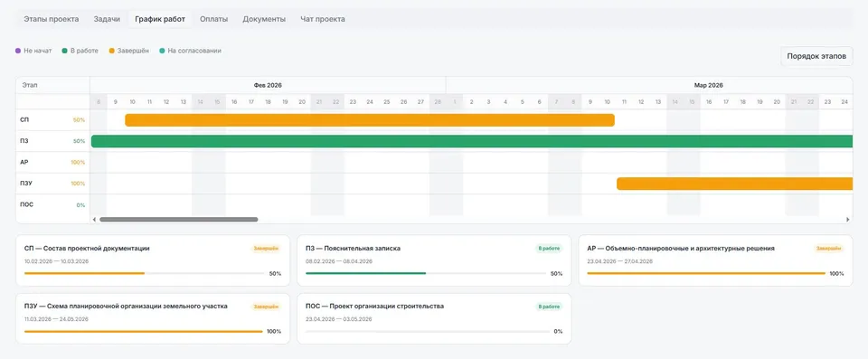Click the ПОС card empty progress bar
The height and width of the screenshot is (359, 868).
coord(428,331)
